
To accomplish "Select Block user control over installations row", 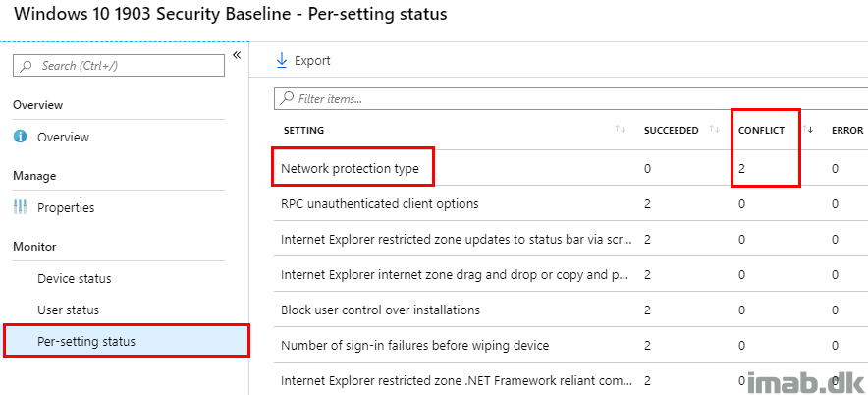I will [570, 310].
